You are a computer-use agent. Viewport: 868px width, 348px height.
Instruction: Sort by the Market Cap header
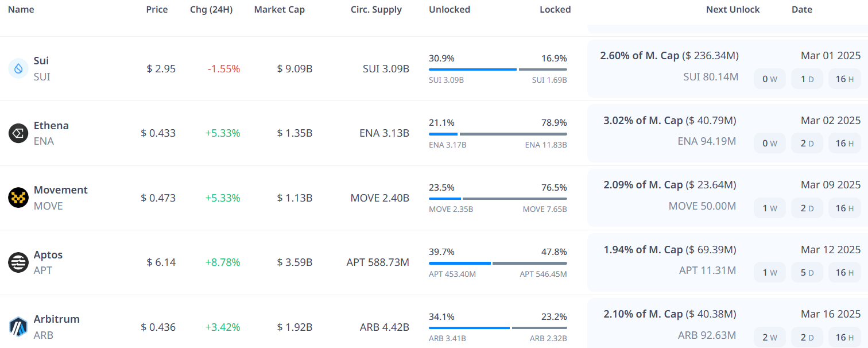[x=280, y=10]
